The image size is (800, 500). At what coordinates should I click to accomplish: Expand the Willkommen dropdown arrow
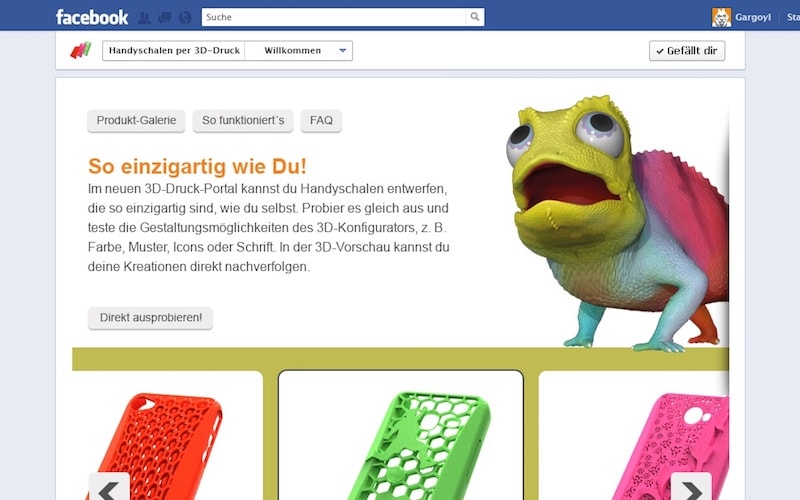coord(343,51)
